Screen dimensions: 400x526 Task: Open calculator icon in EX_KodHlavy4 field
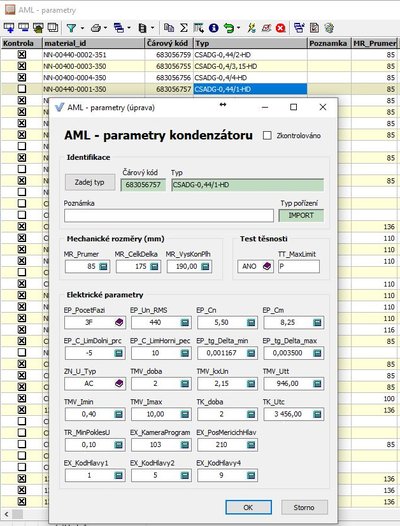[251, 475]
